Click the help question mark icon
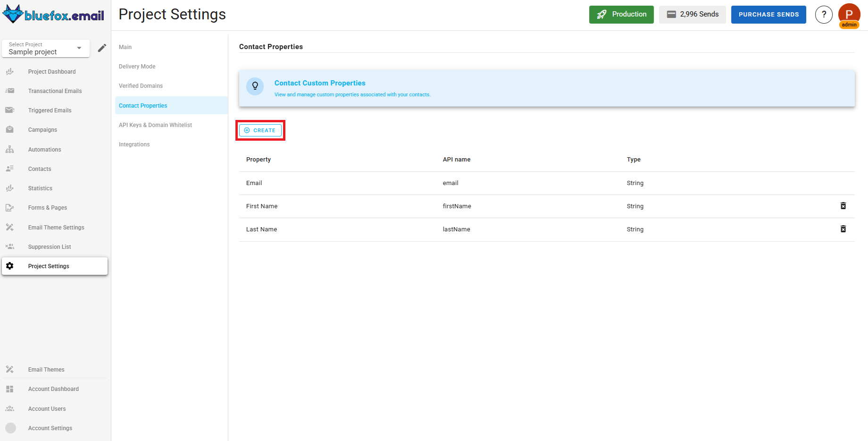The height and width of the screenshot is (441, 868). [824, 14]
